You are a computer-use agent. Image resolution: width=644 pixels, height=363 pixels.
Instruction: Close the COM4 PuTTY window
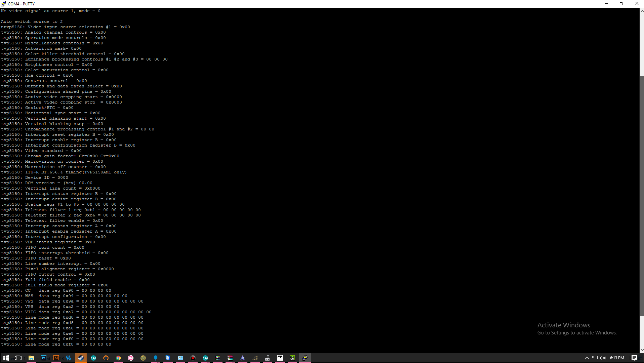(637, 4)
